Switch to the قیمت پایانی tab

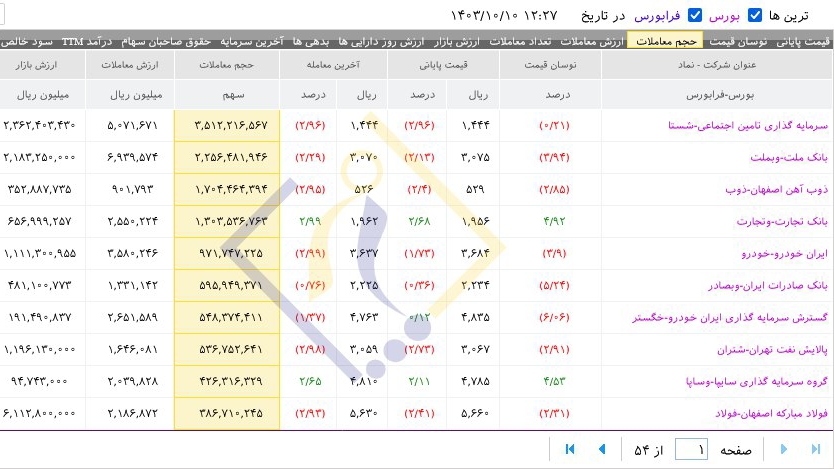pyautogui.click(x=802, y=41)
